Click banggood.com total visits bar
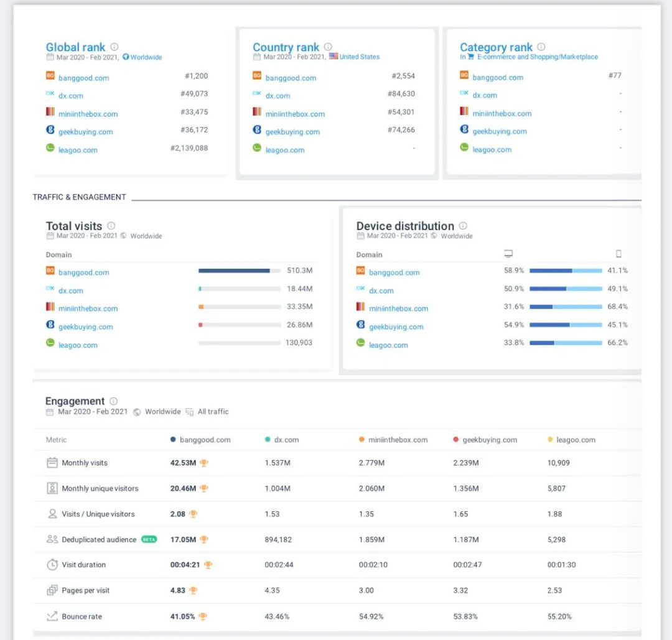This screenshot has height=640, width=672. tap(234, 271)
